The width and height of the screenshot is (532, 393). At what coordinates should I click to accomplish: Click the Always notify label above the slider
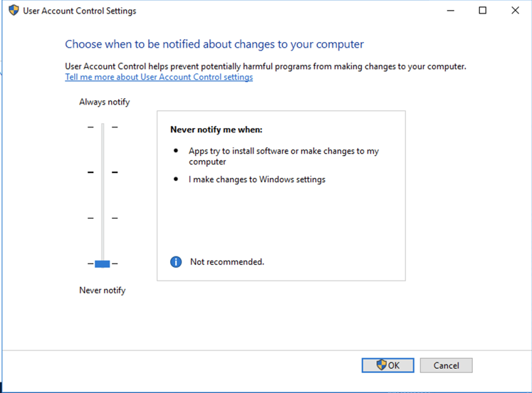point(105,102)
